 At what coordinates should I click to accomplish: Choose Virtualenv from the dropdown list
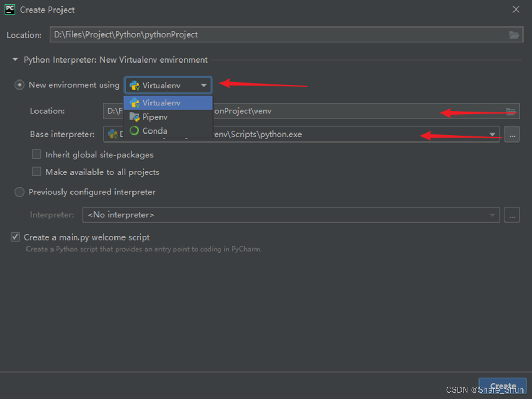tap(169, 103)
